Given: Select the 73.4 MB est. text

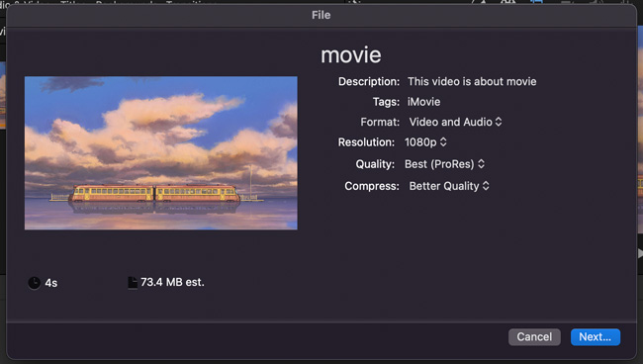Looking at the screenshot, I should coord(172,283).
